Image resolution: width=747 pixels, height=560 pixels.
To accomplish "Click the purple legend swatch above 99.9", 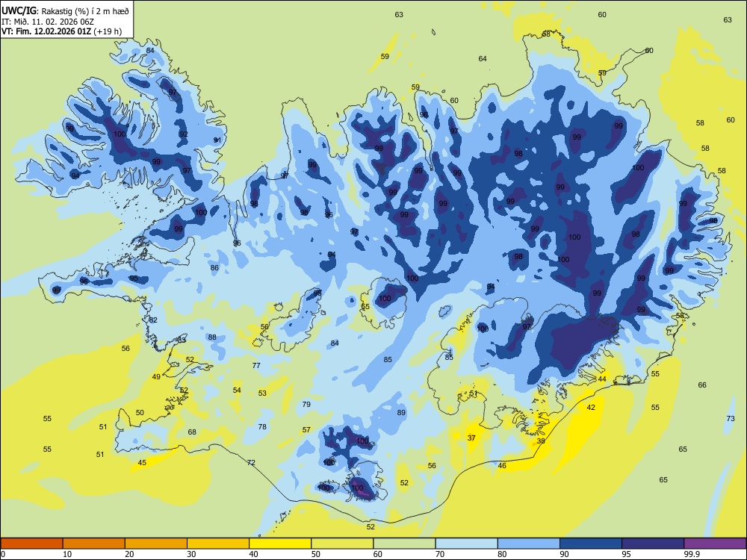I will pyautogui.click(x=715, y=544).
